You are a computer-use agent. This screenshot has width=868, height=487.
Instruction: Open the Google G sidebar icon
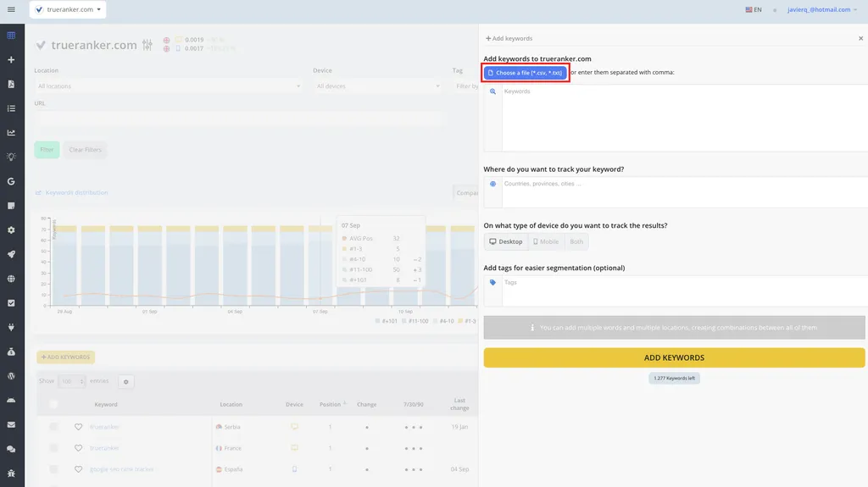pyautogui.click(x=11, y=181)
